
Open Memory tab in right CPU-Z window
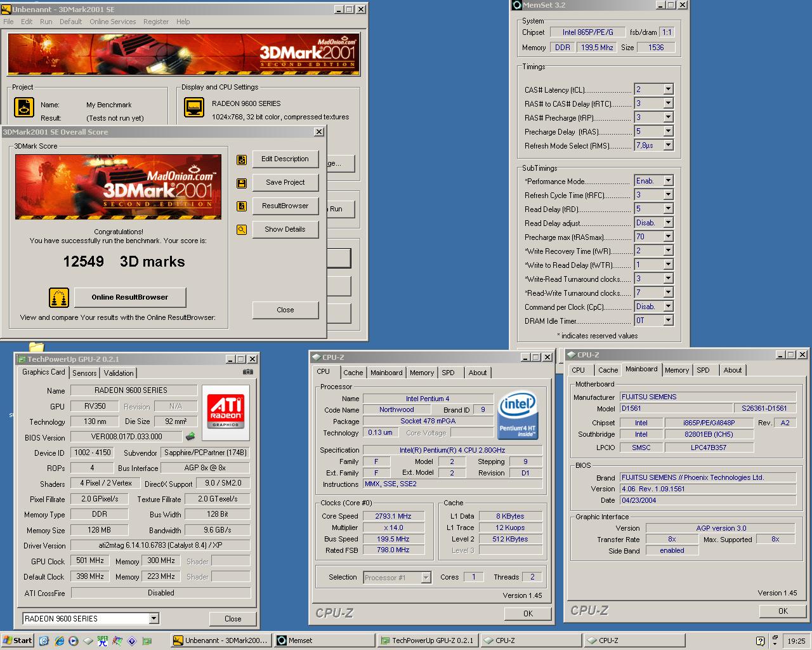[677, 370]
